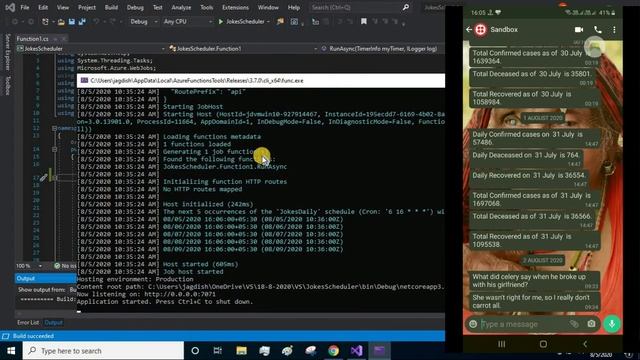Open the Edit menu
Viewport: 640px width, 360px height.
43,7
